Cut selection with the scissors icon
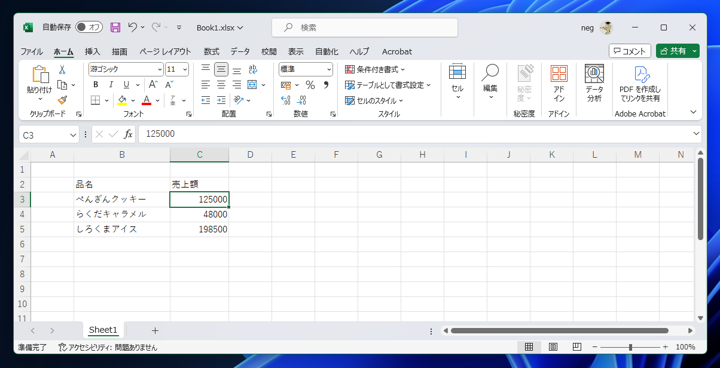The height and width of the screenshot is (368, 720). tap(62, 70)
